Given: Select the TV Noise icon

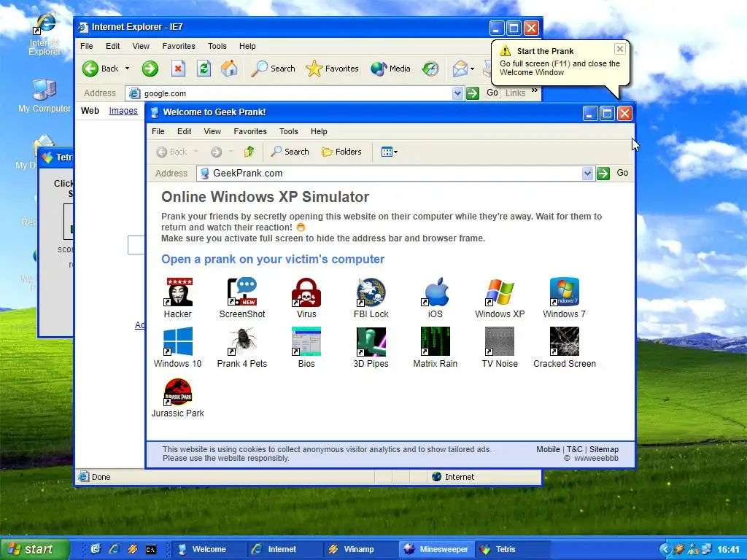Looking at the screenshot, I should coord(499,347).
